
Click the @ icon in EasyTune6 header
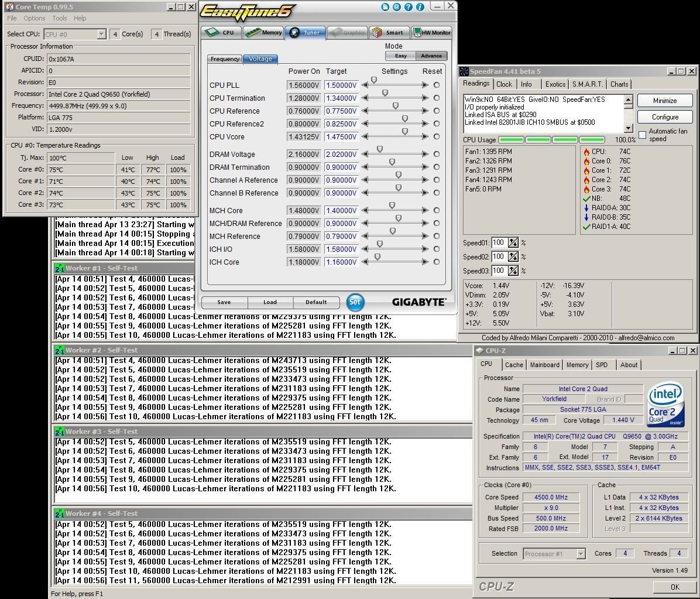(x=396, y=6)
